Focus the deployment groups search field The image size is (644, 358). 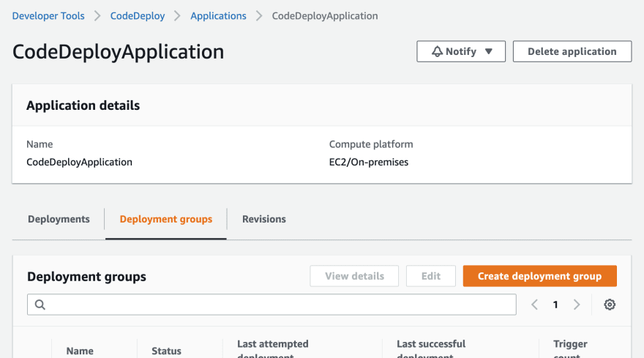272,305
